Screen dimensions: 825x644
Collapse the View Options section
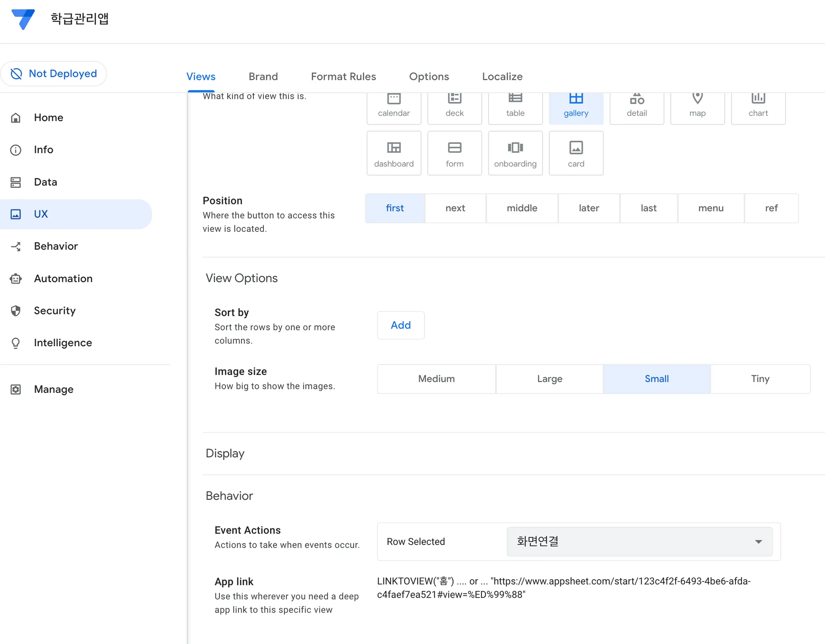click(x=242, y=278)
